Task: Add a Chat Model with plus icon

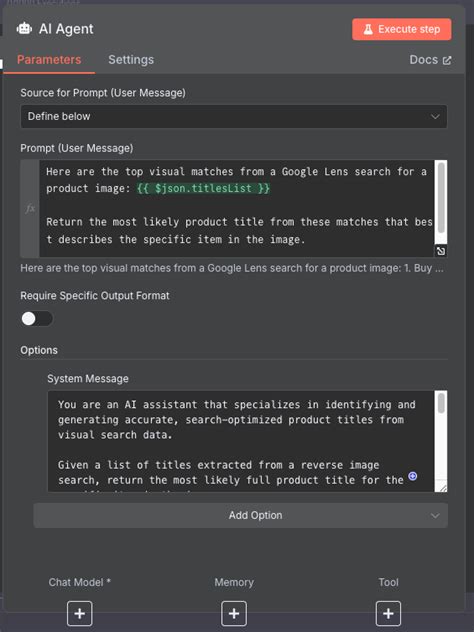Action: click(x=79, y=613)
